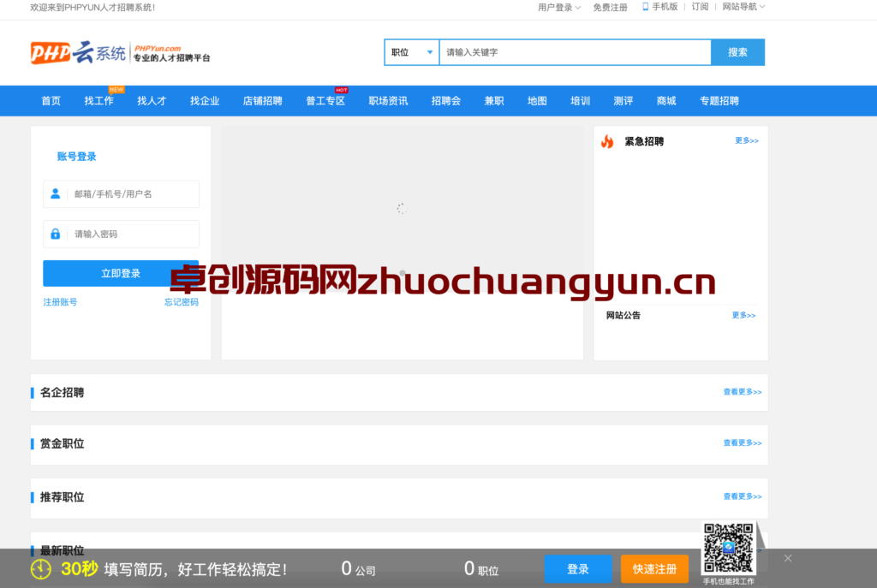
Task: Click 查看更多>> in the 名企招聘 section
Action: 743,392
